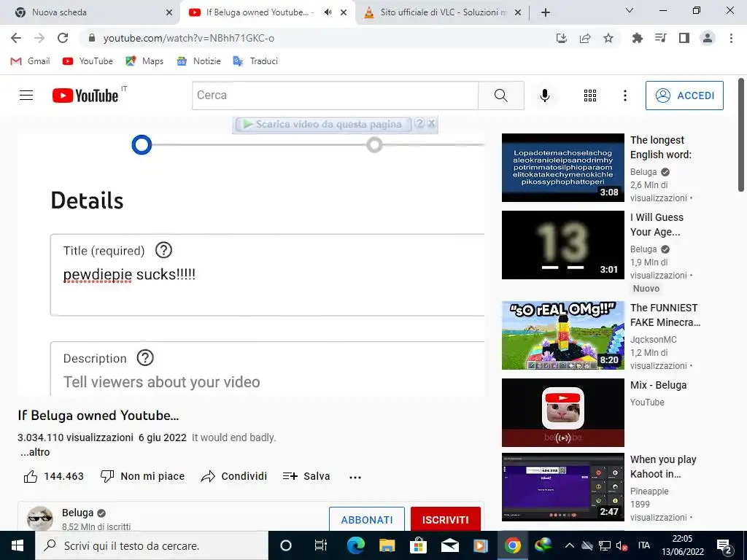Open I Will Guess Your Age thumbnail
Screen dimensions: 747x560
562,245
